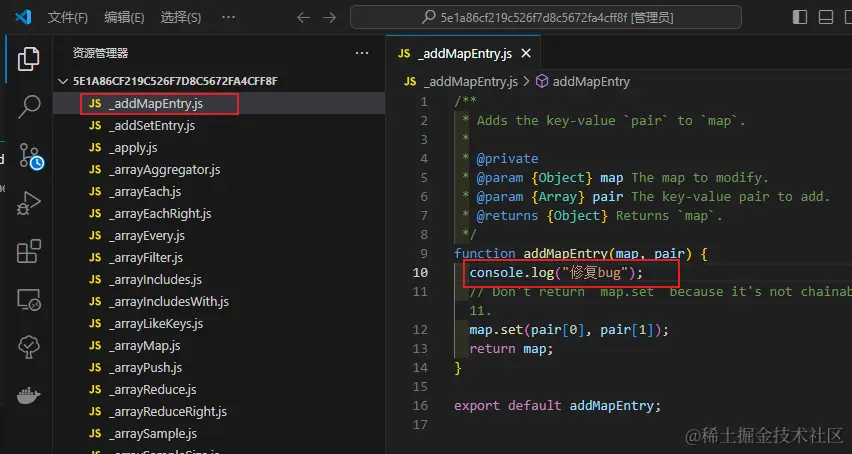The width and height of the screenshot is (852, 454).
Task: Open the Run and Debug view
Action: click(29, 203)
